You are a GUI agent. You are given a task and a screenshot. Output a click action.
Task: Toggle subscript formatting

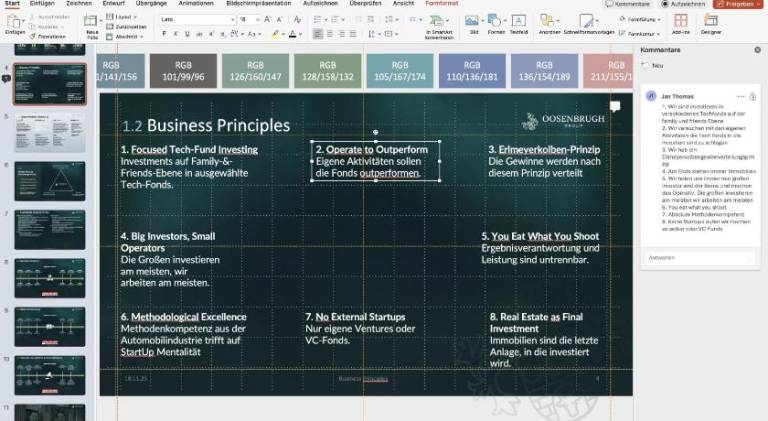coord(223,34)
